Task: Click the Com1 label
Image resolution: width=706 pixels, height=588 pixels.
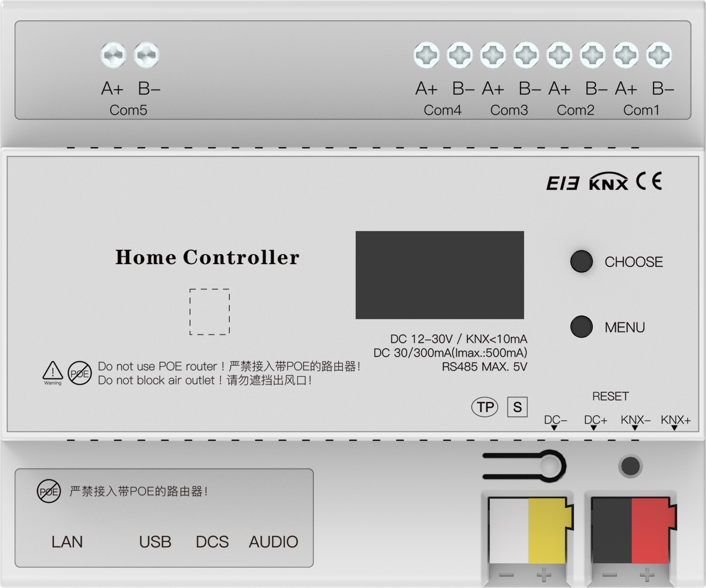Action: 641,110
